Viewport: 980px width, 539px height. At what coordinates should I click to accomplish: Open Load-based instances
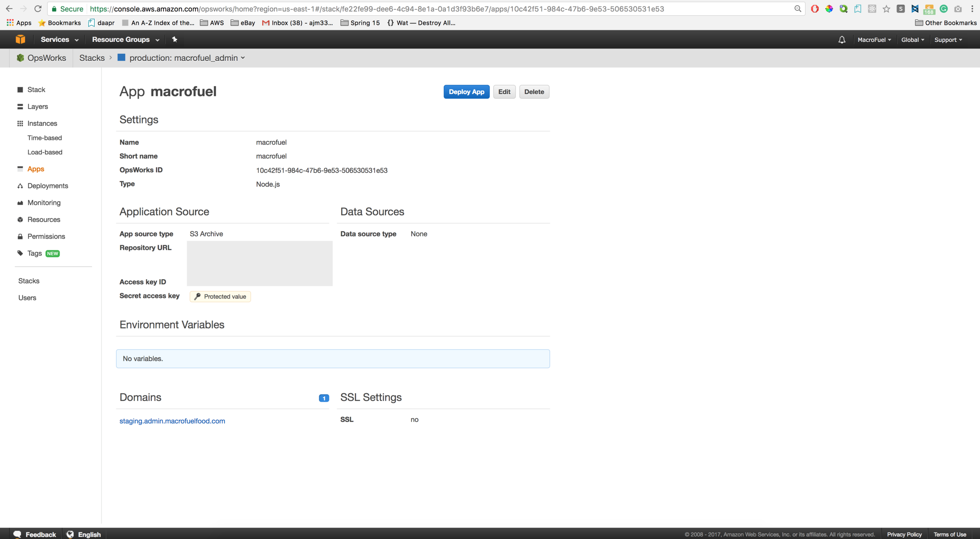[45, 152]
